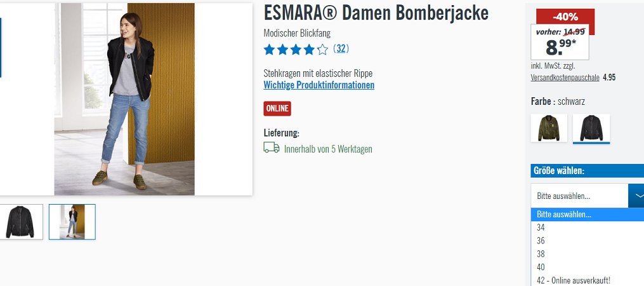Click the red -40% discount badge

pyautogui.click(x=565, y=17)
